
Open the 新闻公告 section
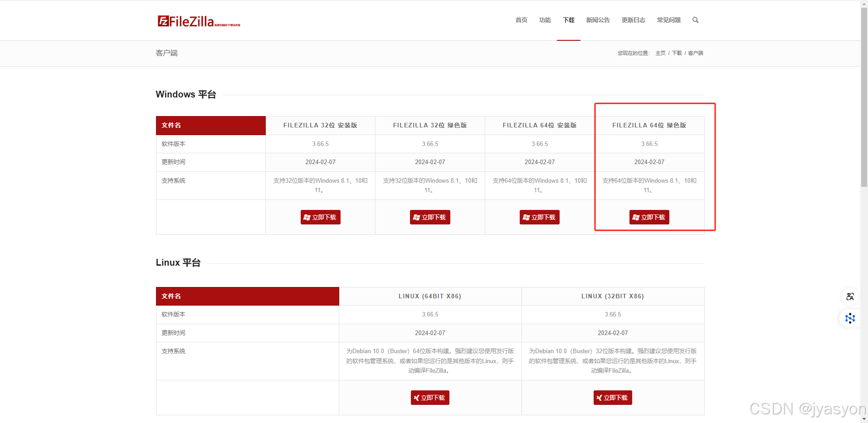click(x=598, y=20)
